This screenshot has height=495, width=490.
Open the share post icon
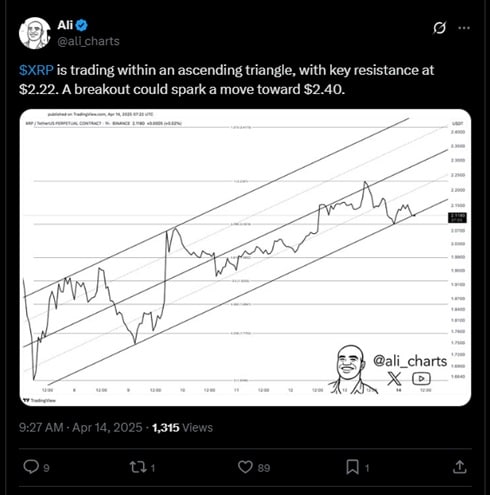(x=459, y=467)
